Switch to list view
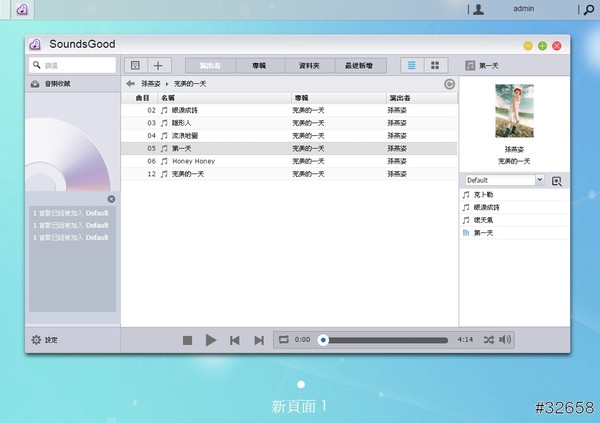 click(411, 65)
